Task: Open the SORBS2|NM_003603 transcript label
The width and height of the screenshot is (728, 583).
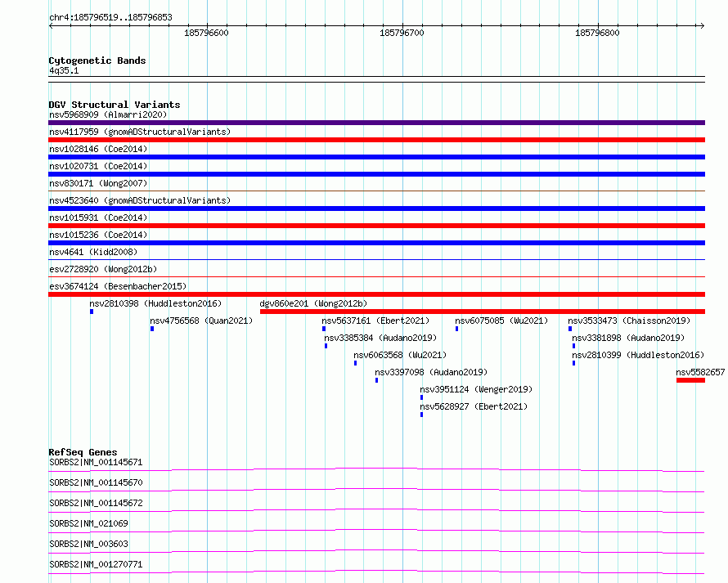Action: (88, 544)
